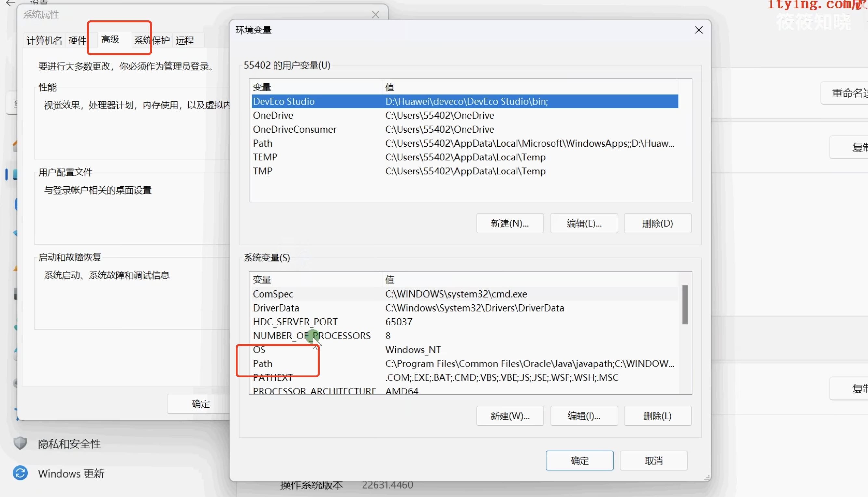Click the Windows Update sync icon

20,473
